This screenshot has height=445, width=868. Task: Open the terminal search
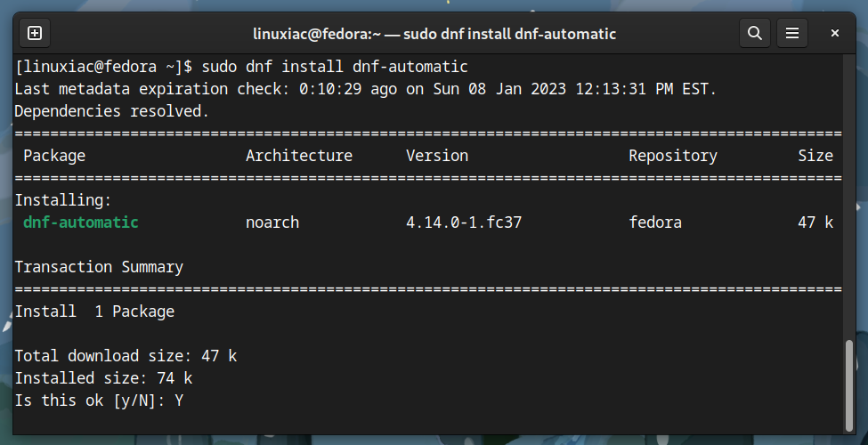pyautogui.click(x=755, y=33)
